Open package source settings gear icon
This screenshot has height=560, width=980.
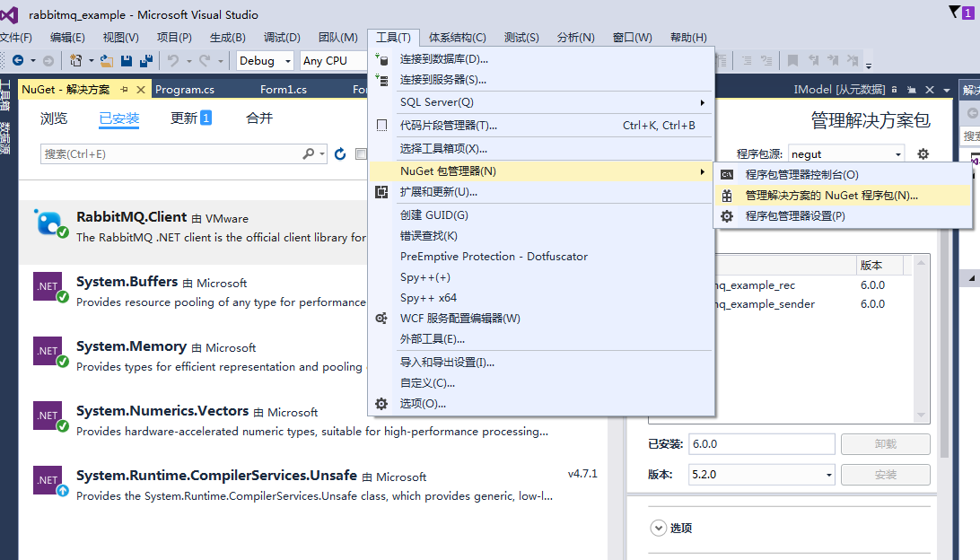click(x=923, y=153)
